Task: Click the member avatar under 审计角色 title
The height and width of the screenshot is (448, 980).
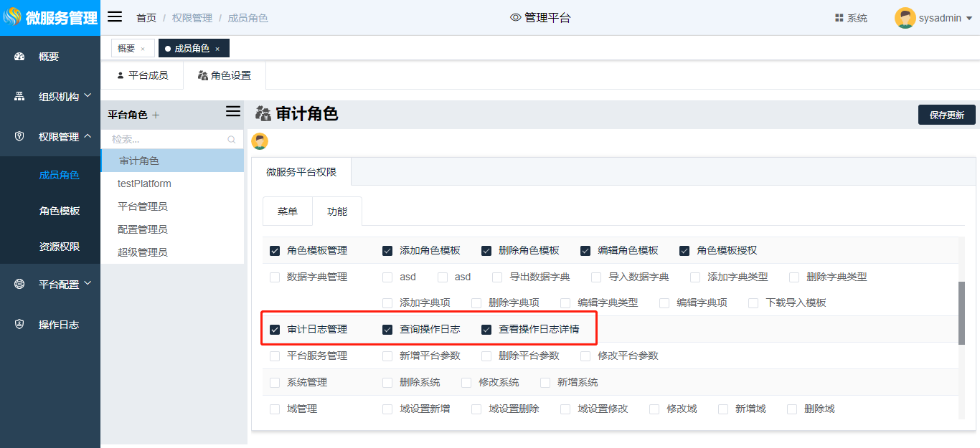Action: pyautogui.click(x=260, y=141)
